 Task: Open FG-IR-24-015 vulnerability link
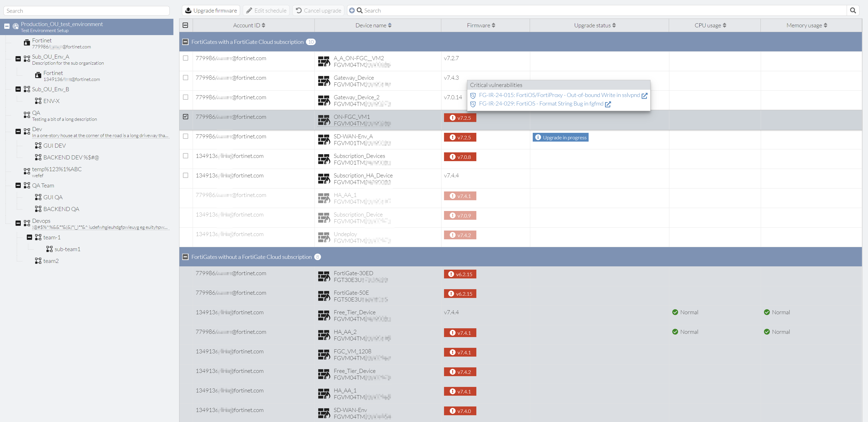[559, 95]
